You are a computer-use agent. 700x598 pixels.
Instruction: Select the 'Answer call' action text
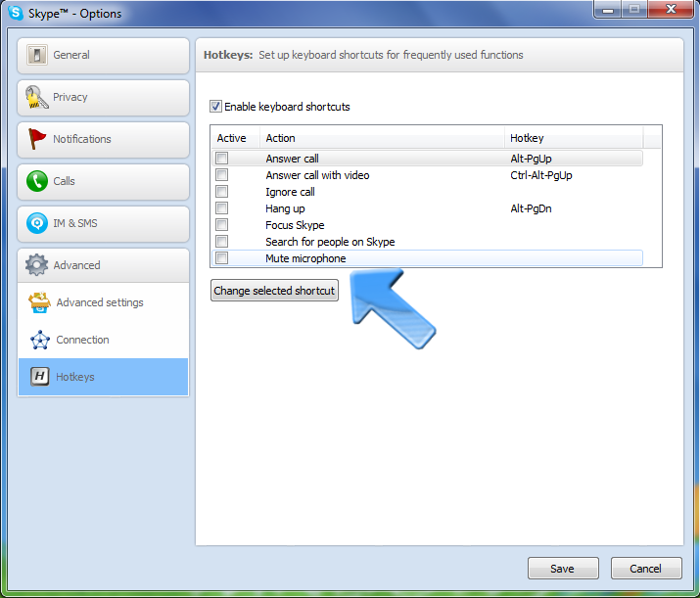pos(292,159)
